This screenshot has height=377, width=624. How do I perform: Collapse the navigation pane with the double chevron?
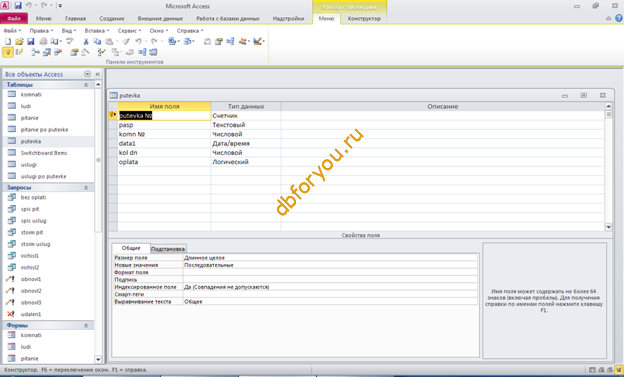coord(98,74)
